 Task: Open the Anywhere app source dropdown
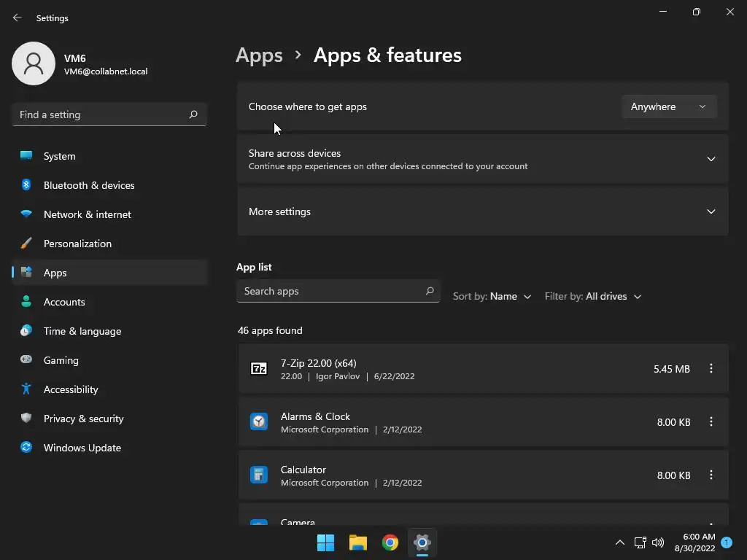pos(668,106)
